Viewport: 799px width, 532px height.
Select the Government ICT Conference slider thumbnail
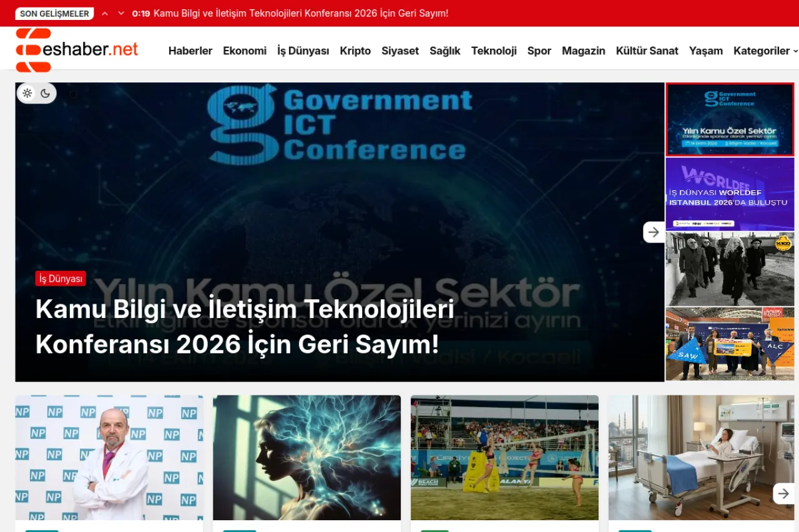pos(730,119)
